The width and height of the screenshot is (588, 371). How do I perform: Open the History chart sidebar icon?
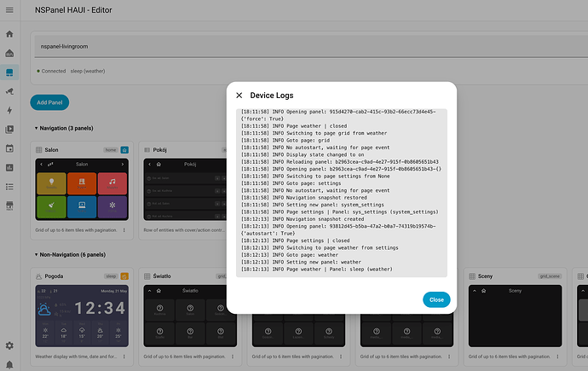(x=9, y=168)
